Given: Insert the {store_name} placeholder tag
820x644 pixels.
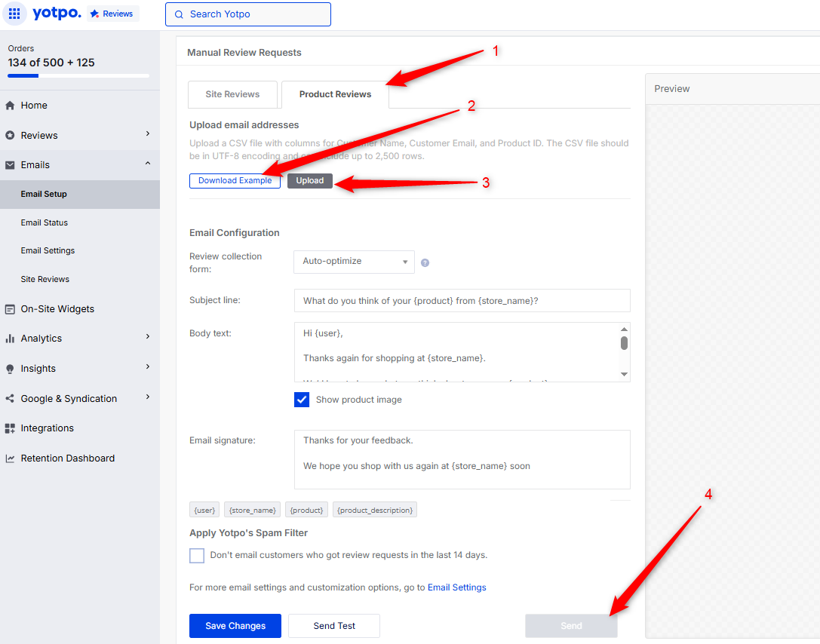Looking at the screenshot, I should point(253,510).
